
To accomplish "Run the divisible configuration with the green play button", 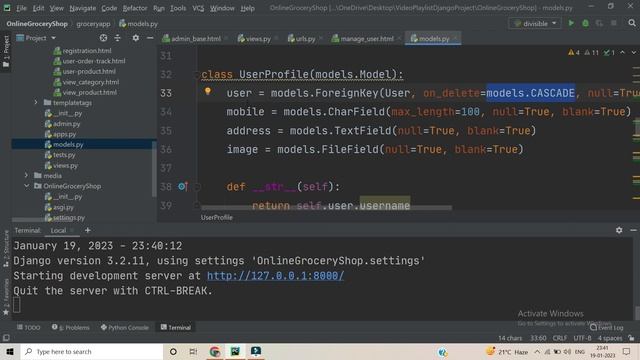I will point(571,23).
